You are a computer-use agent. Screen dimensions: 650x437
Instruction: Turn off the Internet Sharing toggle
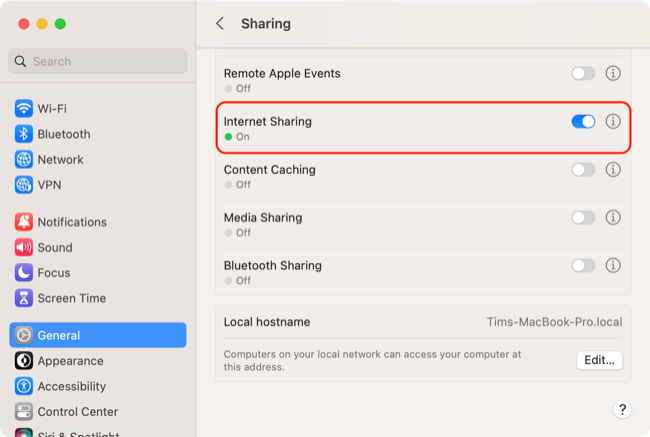[583, 121]
